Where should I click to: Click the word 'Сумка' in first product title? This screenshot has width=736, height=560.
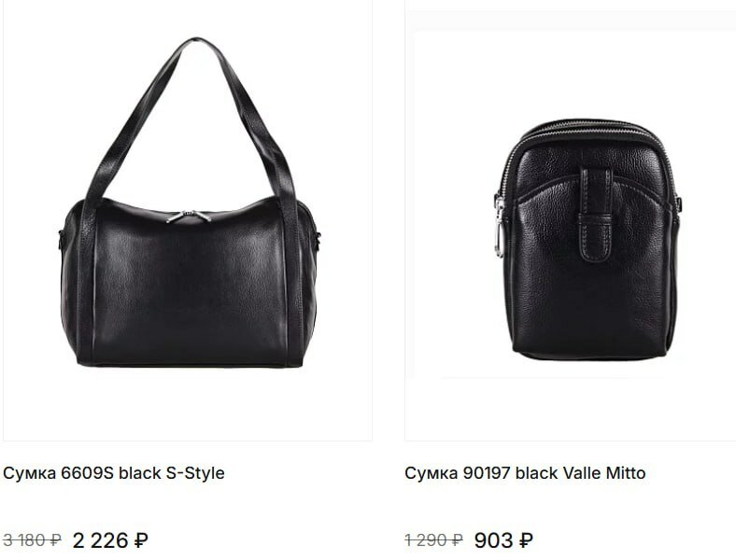pyautogui.click(x=30, y=473)
